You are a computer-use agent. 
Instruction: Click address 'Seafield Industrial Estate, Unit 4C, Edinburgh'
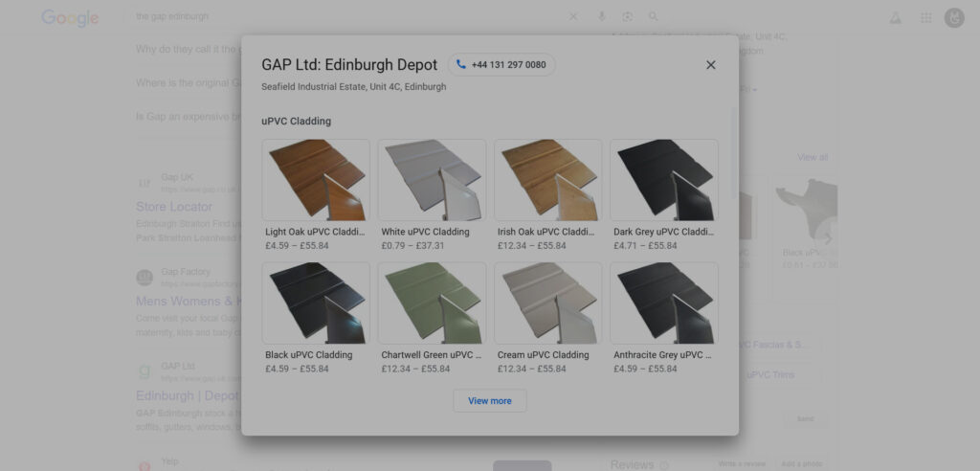pos(354,87)
